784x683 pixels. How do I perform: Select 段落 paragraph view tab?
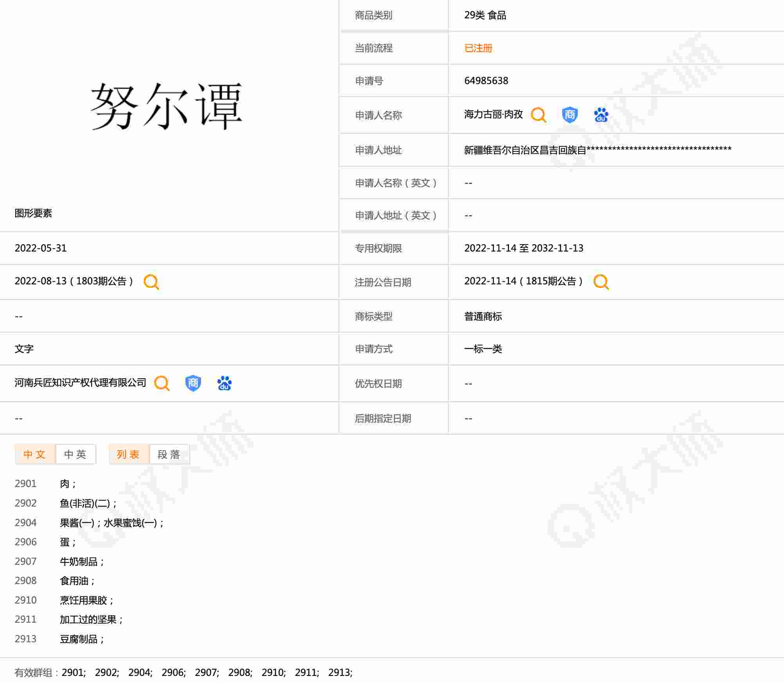pos(169,454)
